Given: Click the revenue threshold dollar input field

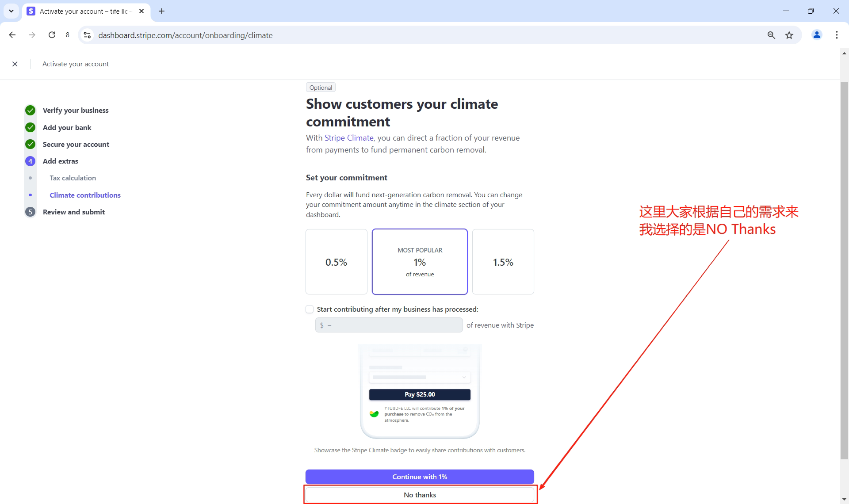Looking at the screenshot, I should click(x=389, y=325).
